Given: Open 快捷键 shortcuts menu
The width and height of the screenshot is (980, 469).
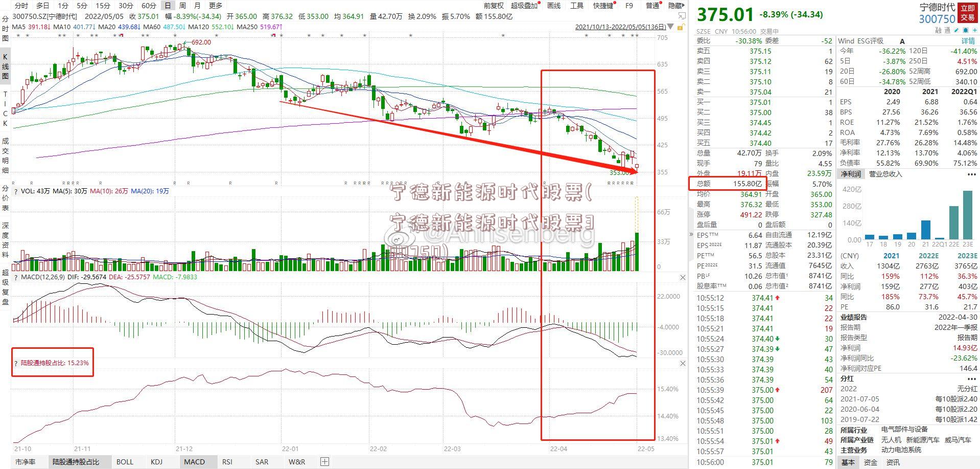Looking at the screenshot, I should pyautogui.click(x=603, y=6).
